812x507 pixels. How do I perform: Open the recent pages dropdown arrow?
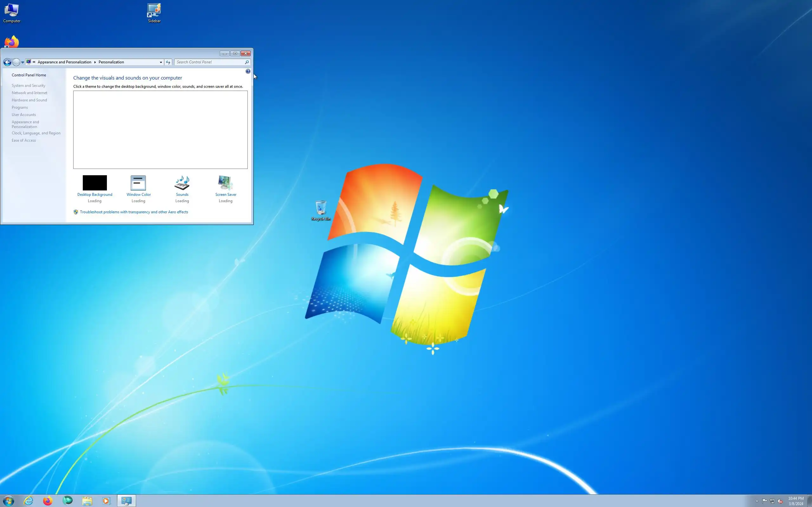point(23,62)
